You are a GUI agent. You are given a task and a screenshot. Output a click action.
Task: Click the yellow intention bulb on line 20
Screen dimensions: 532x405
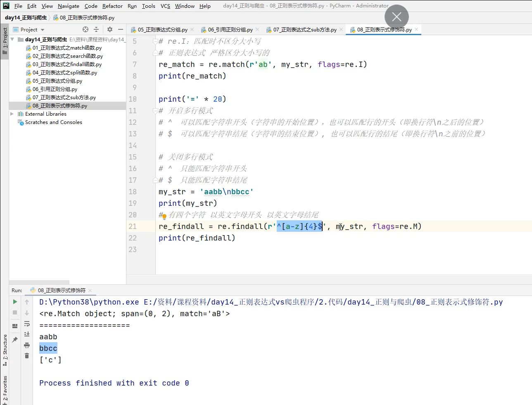pos(164,216)
